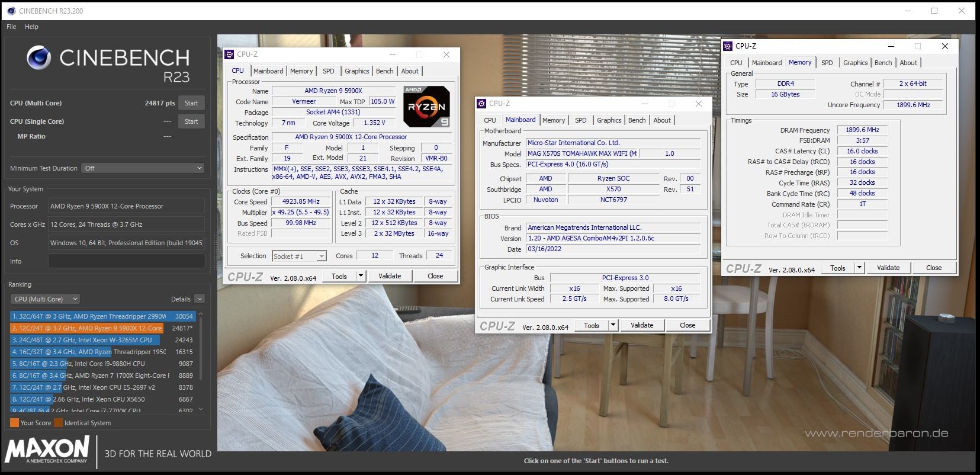The width and height of the screenshot is (980, 475).
Task: Open Tools dropdown arrow in Mainboard CPU-Z window
Action: 613,325
